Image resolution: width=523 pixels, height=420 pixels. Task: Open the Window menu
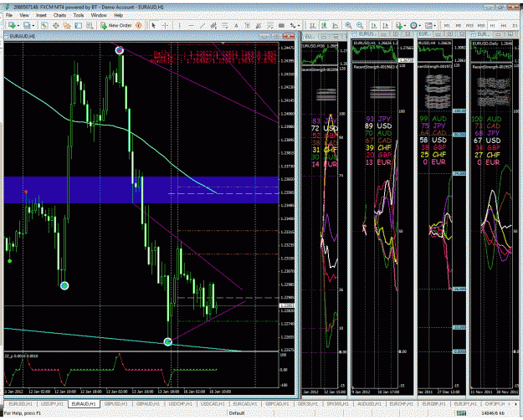[99, 15]
